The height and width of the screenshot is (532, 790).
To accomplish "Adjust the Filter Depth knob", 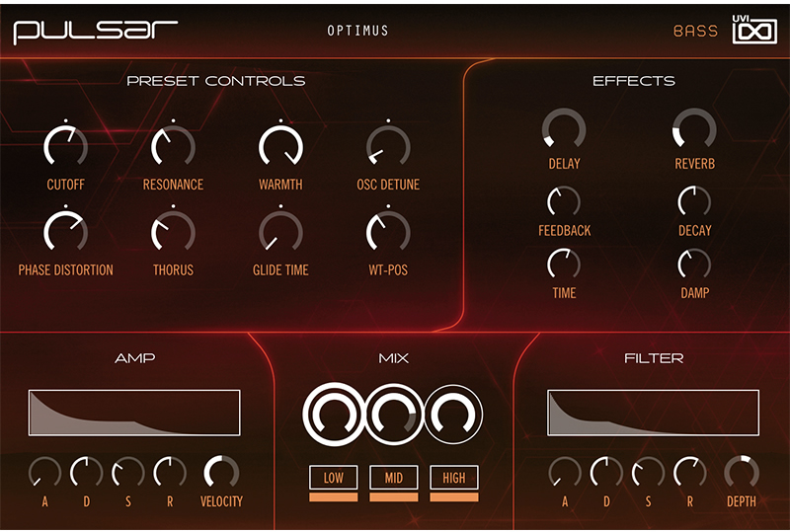I will pyautogui.click(x=742, y=473).
